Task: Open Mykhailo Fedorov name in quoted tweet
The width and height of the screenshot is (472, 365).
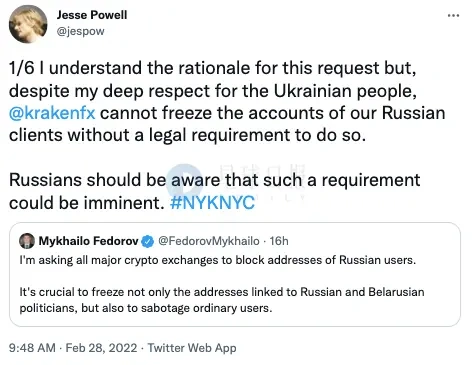Action: click(88, 241)
